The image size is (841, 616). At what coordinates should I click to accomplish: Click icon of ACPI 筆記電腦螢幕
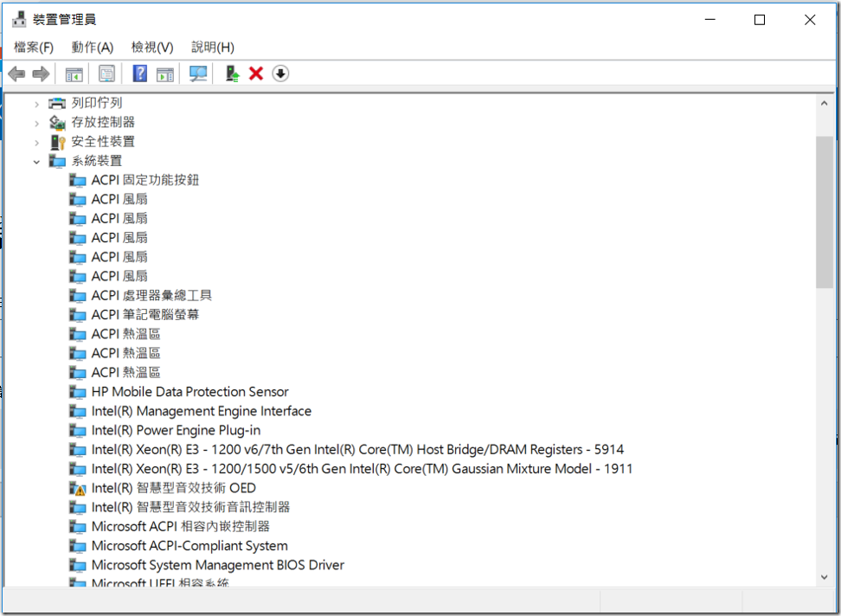point(77,315)
